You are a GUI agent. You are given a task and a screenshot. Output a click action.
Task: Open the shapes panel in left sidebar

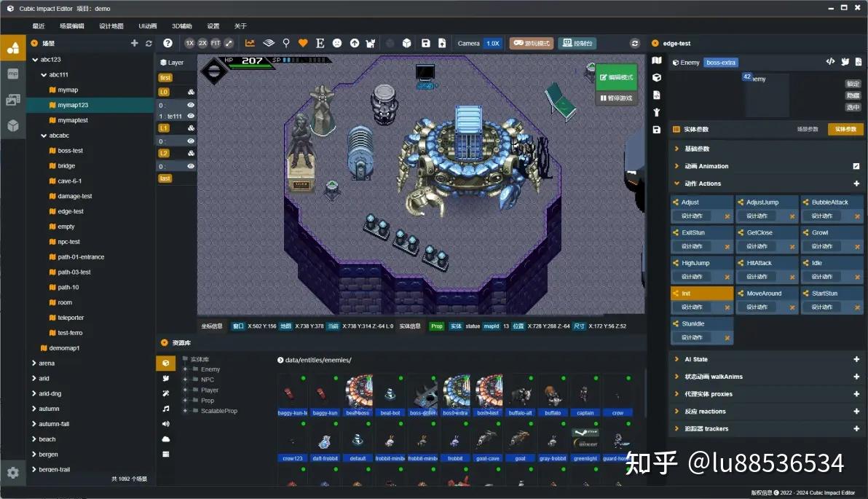(x=12, y=48)
